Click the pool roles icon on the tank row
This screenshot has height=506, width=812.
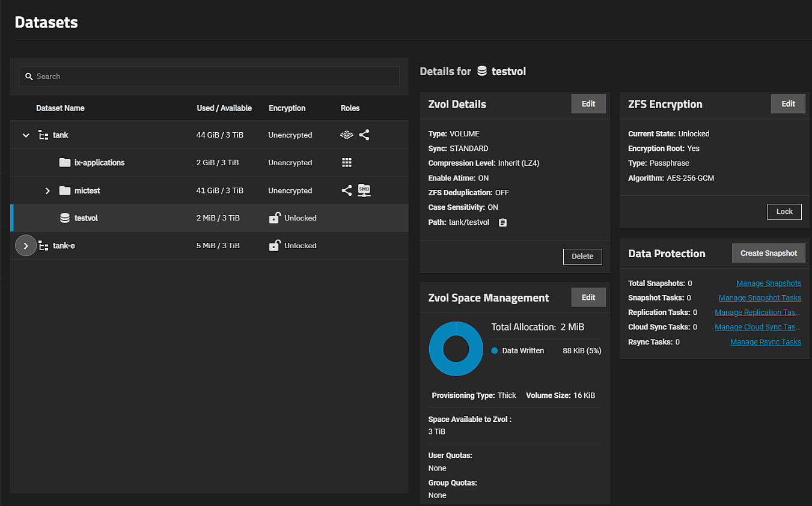pos(347,135)
